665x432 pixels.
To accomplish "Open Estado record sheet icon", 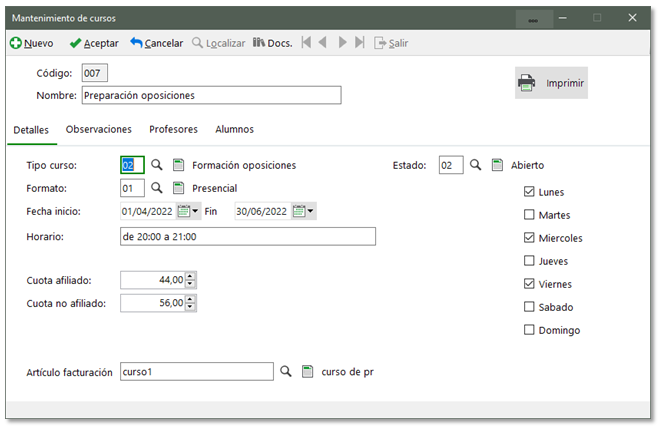I will tap(497, 165).
